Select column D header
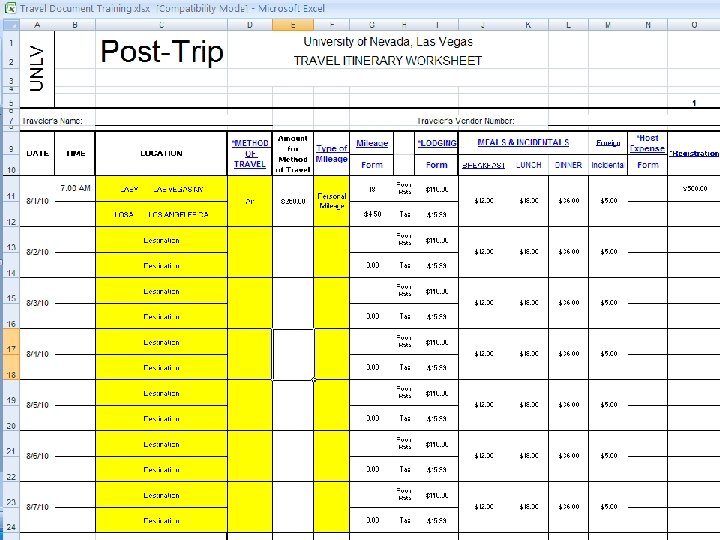720x540 pixels. point(250,25)
